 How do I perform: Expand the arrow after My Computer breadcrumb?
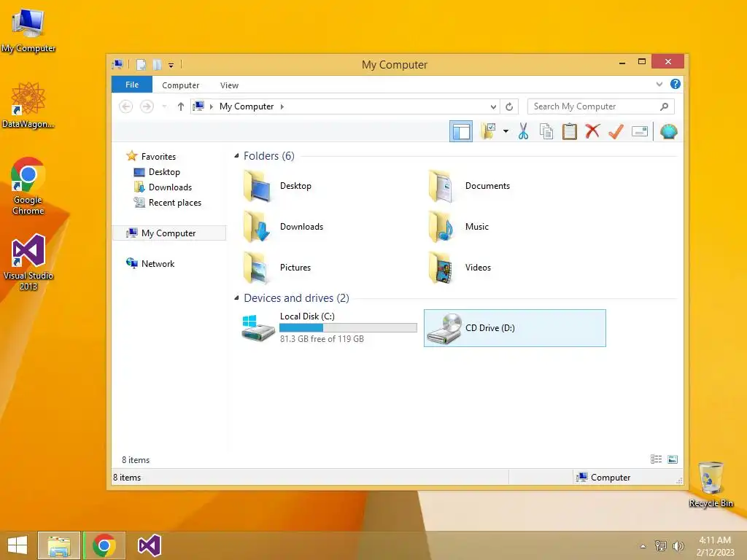click(x=282, y=106)
